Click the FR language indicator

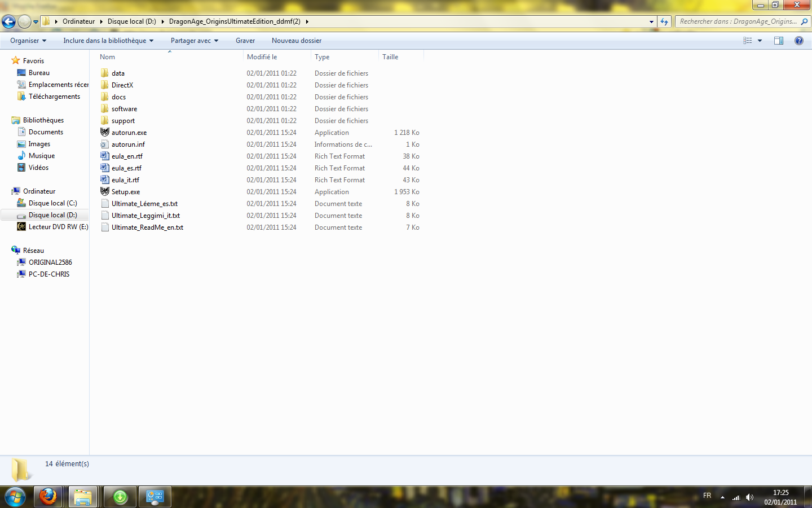707,496
